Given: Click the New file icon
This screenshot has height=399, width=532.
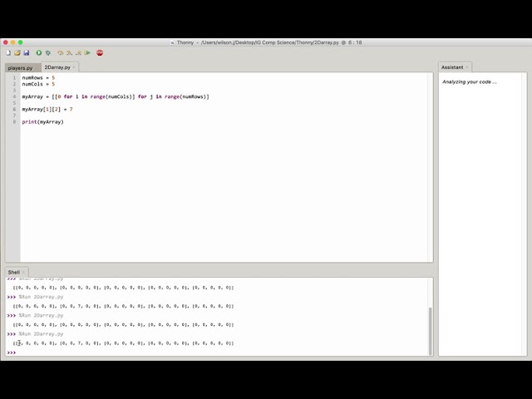Looking at the screenshot, I should coord(8,53).
